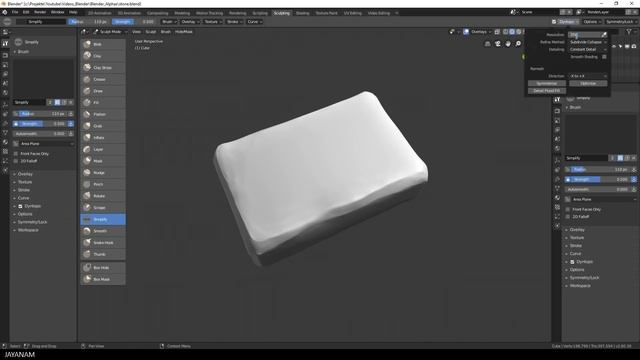Image resolution: width=640 pixels, height=360 pixels.
Task: Open the Render menu
Action: [x=40, y=12]
